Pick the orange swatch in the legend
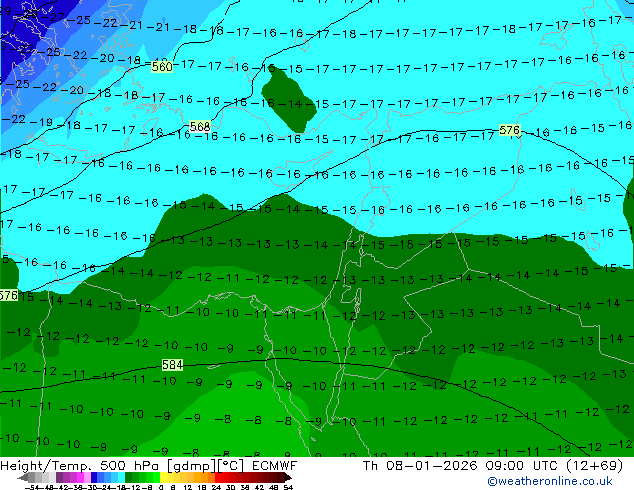The height and width of the screenshot is (490, 634). (205, 478)
